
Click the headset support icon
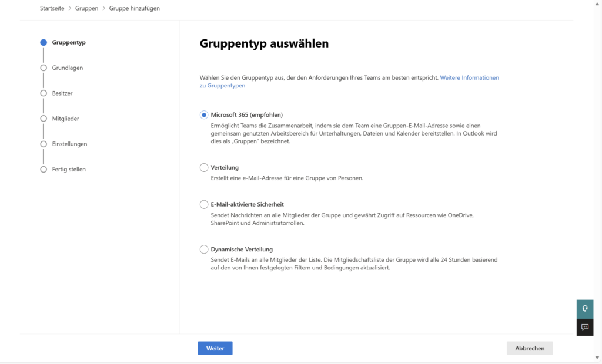coord(584,308)
